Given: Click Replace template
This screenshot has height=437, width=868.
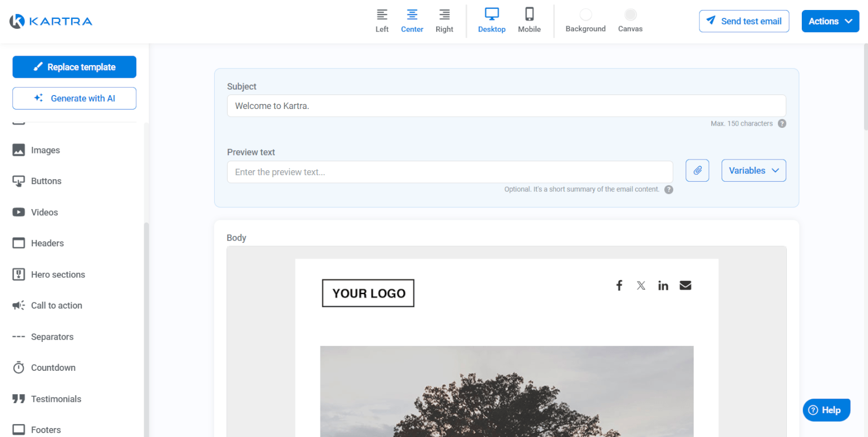Looking at the screenshot, I should 74,67.
